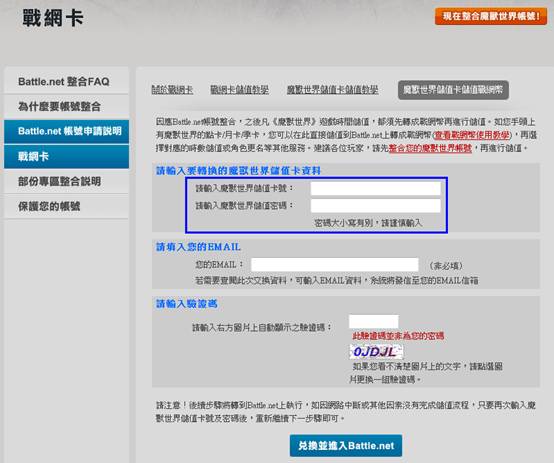Focus the 您的EMAIL input field
This screenshot has height=463, width=554.
point(334,264)
